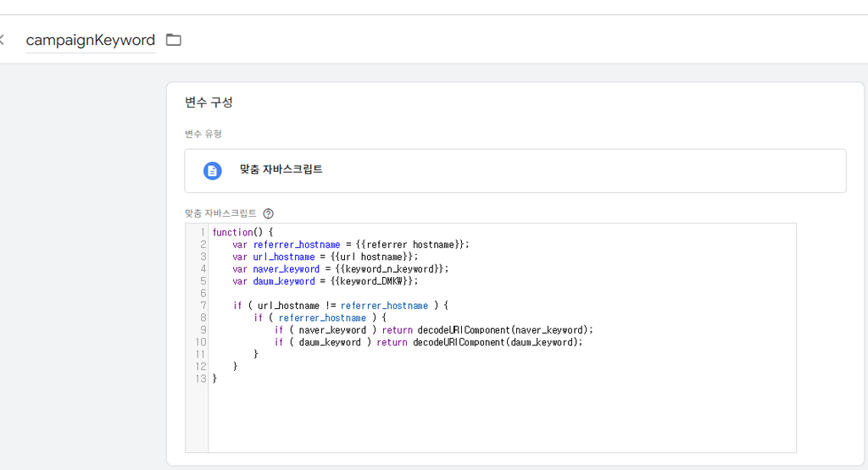This screenshot has height=470, width=868.
Task: Click the 변수 유형 label
Action: pos(203,134)
